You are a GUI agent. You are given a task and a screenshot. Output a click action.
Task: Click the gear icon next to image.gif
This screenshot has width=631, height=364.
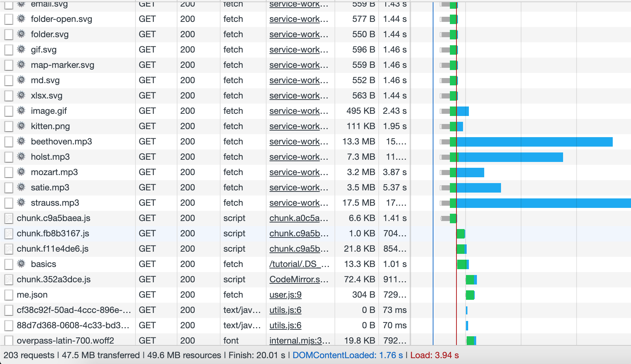[x=22, y=111]
